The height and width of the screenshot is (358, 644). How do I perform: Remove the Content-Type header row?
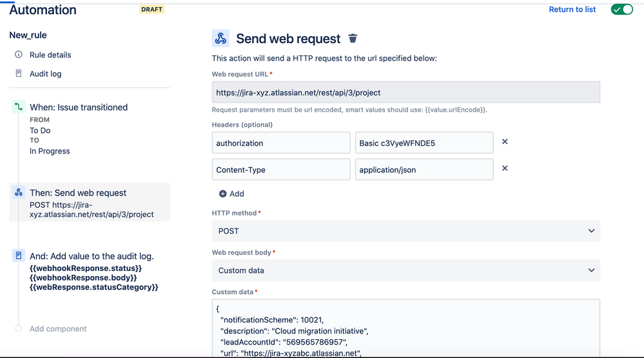pos(505,168)
